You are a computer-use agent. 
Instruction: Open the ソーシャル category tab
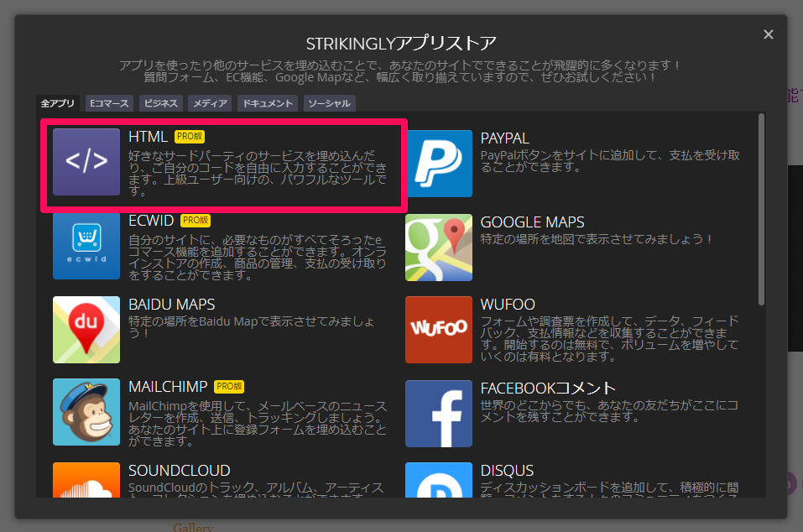click(329, 103)
